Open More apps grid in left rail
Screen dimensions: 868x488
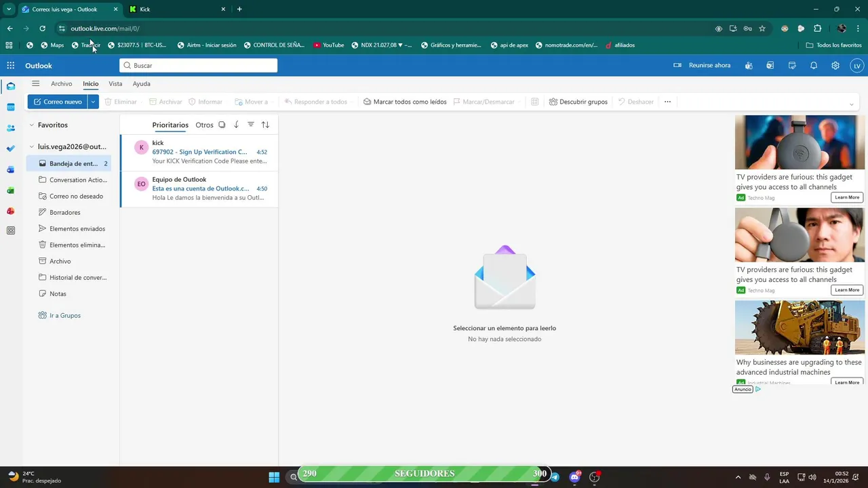(x=10, y=230)
